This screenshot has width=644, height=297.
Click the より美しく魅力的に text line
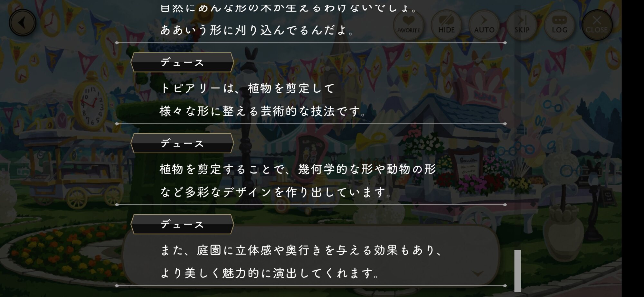coord(270,274)
